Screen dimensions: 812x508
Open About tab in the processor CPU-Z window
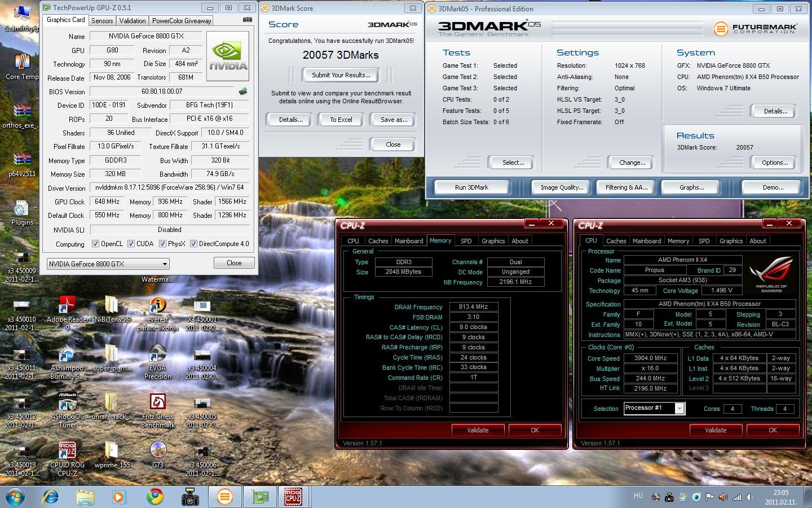757,241
